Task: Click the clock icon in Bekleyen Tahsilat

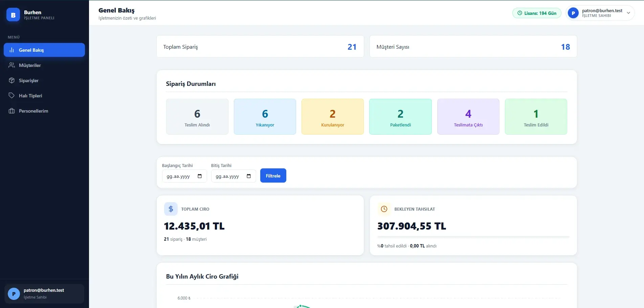Action: pyautogui.click(x=384, y=209)
